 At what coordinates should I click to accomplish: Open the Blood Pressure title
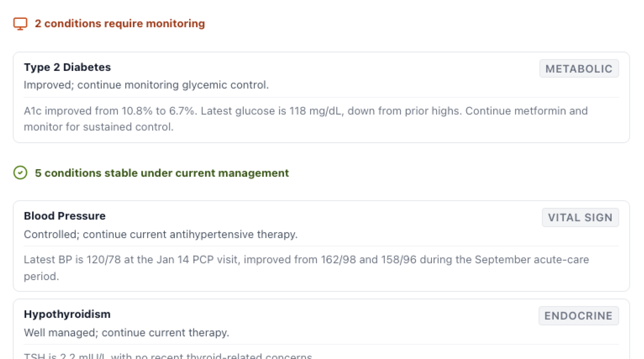65,216
